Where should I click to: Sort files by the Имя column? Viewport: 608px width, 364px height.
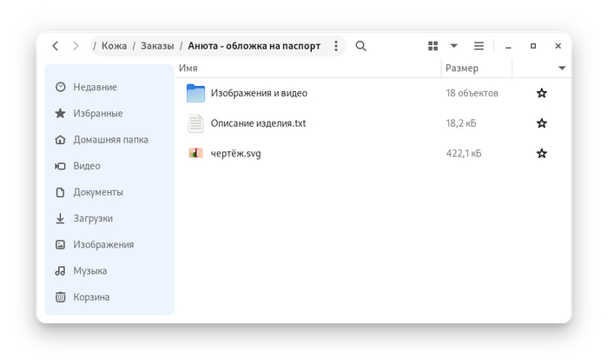click(x=188, y=68)
